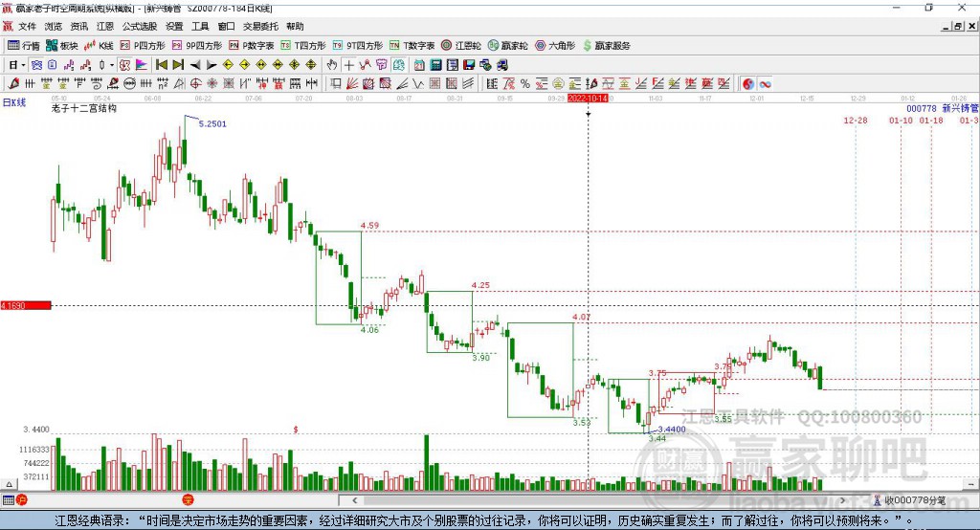Click the 12-28 time cycle date label

856,120
